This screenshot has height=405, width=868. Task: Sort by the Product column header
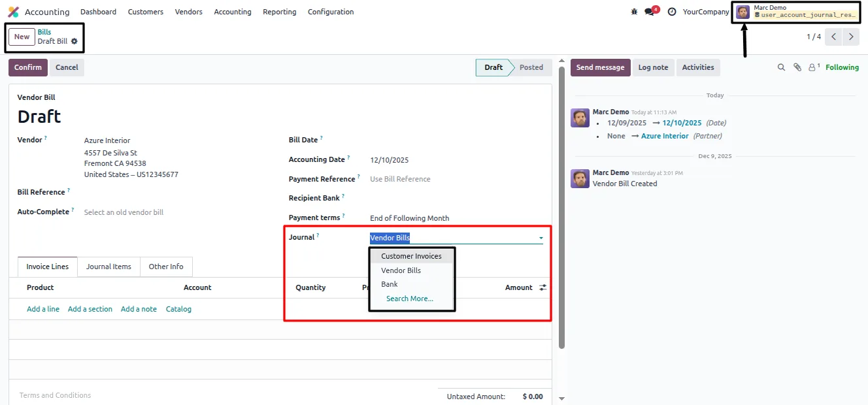[x=40, y=287]
